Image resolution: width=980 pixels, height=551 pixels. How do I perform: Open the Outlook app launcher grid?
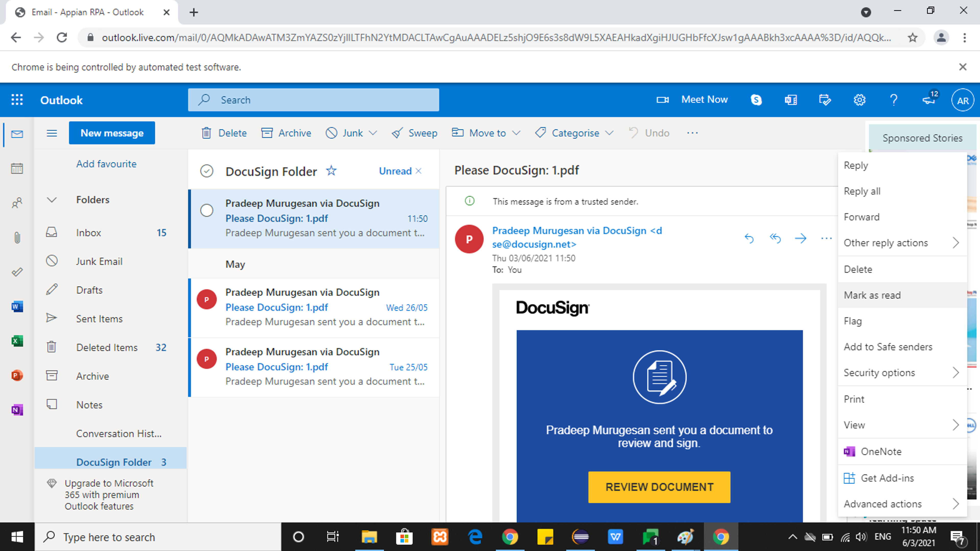pos(17,100)
